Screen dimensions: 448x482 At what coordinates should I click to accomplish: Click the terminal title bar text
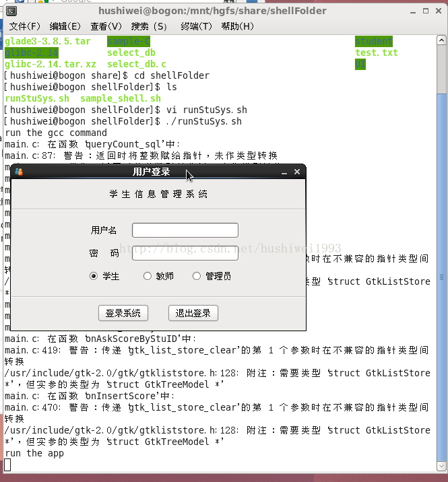(212, 11)
